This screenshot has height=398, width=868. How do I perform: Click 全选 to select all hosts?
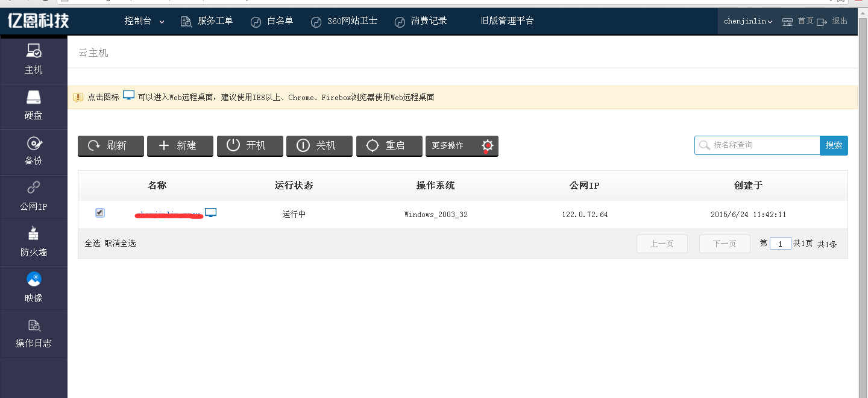click(x=92, y=244)
